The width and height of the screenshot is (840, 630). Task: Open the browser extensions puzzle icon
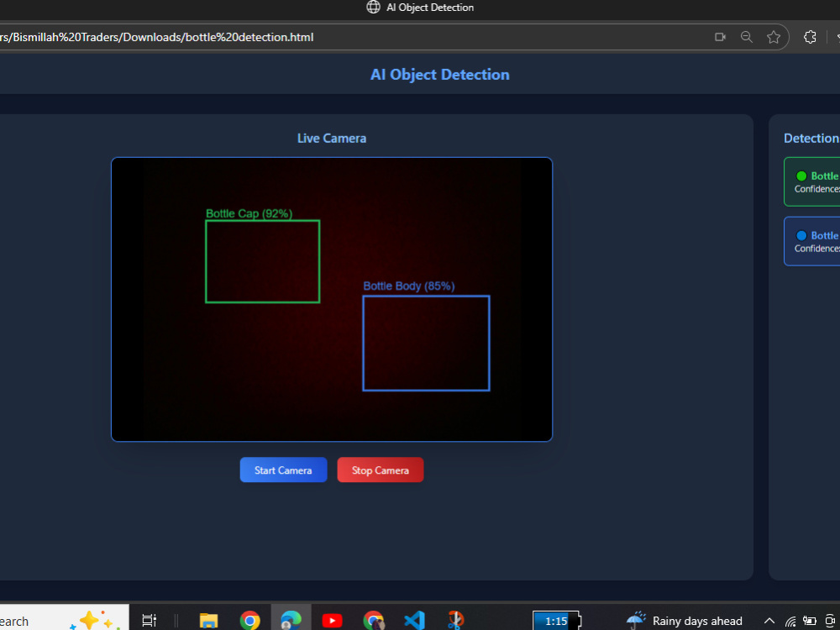tap(810, 37)
